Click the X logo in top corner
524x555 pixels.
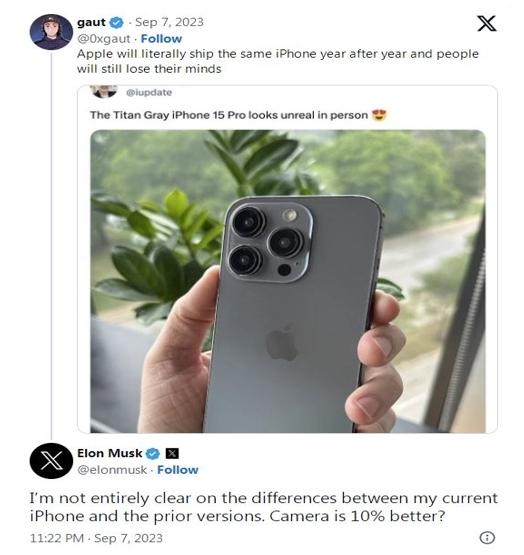486,23
